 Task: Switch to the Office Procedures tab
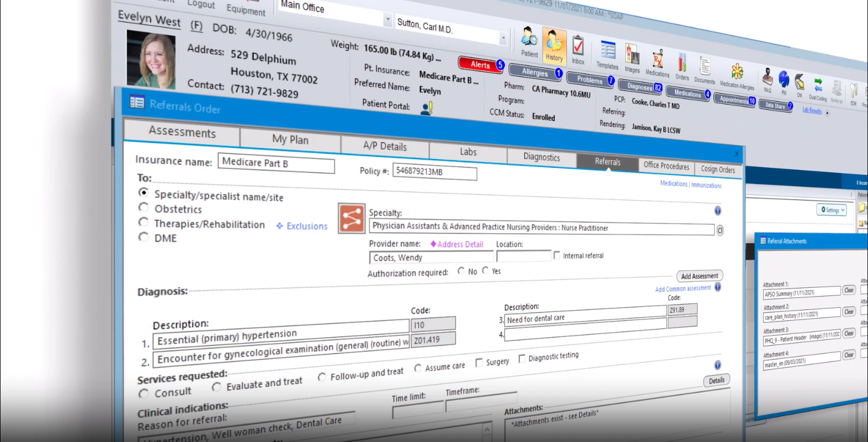coord(666,166)
